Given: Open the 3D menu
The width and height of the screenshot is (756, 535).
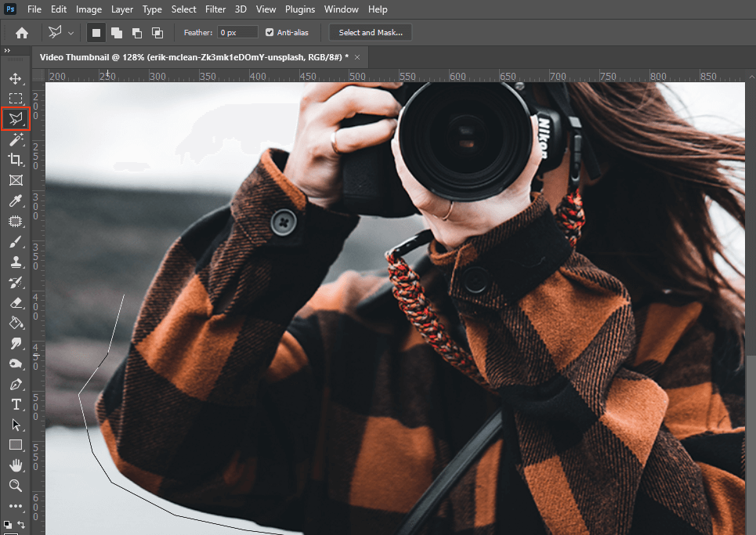Looking at the screenshot, I should point(241,9).
